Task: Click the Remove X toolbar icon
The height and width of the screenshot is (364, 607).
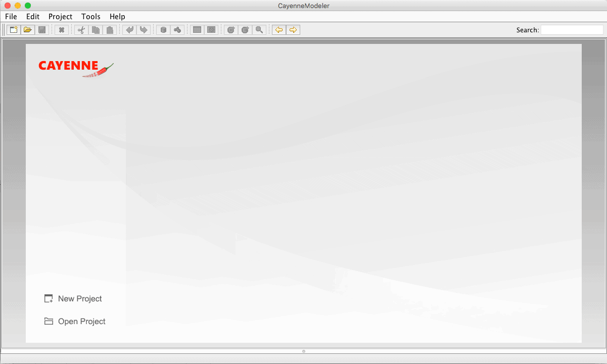Action: click(x=61, y=30)
